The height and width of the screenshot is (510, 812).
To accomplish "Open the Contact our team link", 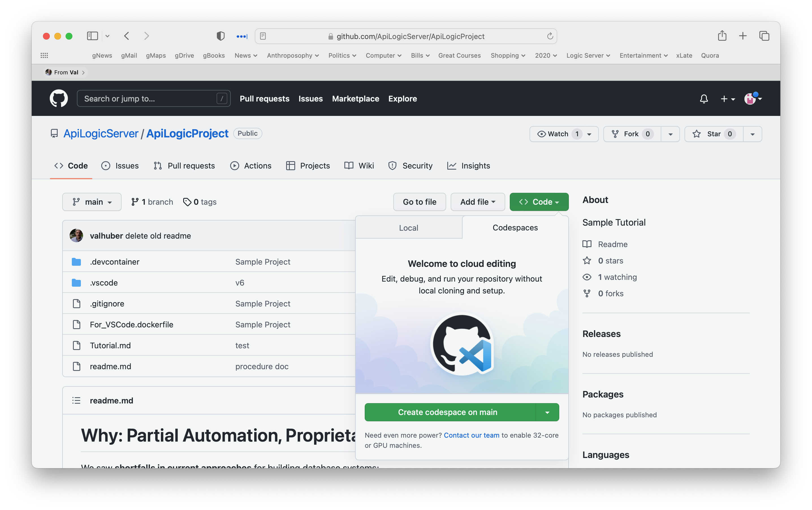I will pyautogui.click(x=471, y=435).
